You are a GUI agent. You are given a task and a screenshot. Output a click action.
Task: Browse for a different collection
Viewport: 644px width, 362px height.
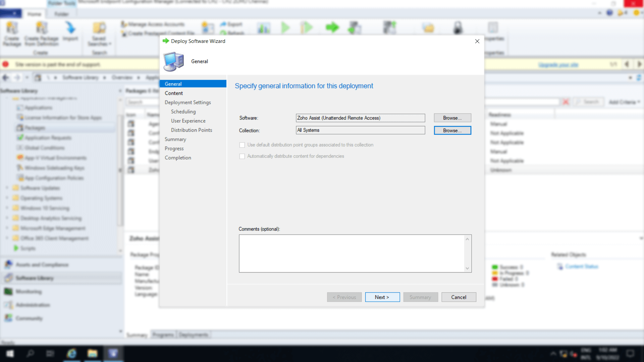pos(452,130)
